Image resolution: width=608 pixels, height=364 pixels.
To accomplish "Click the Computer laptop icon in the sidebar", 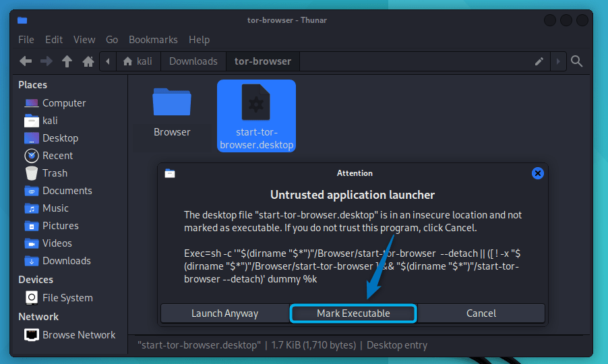I will click(x=32, y=103).
